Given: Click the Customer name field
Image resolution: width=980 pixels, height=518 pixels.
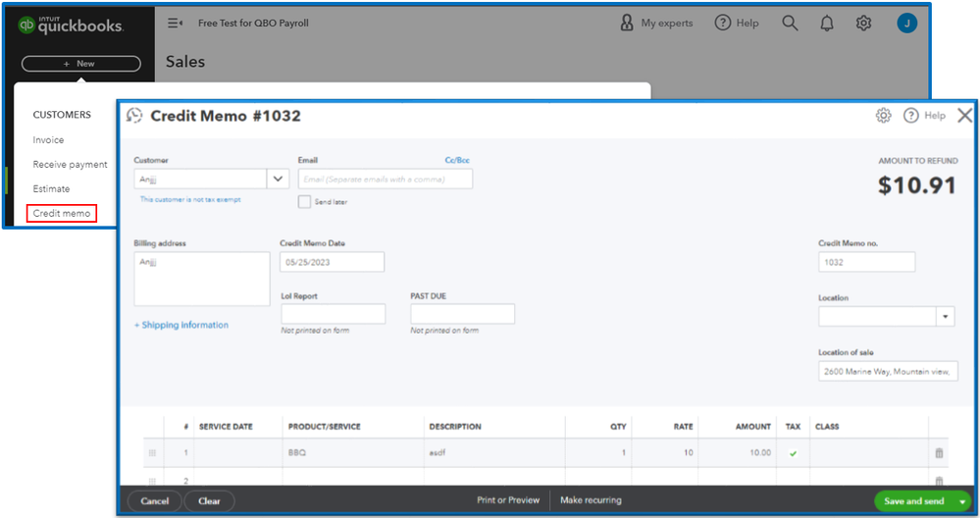Looking at the screenshot, I should [x=200, y=179].
